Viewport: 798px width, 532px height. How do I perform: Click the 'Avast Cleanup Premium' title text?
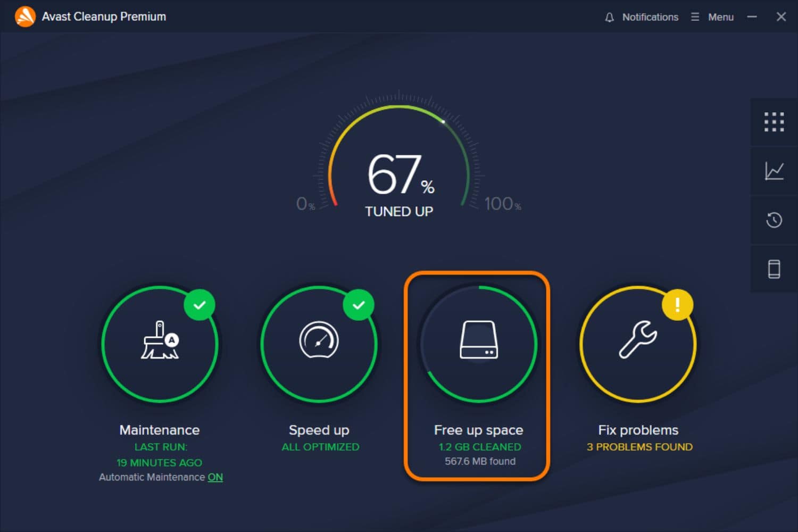tap(104, 17)
